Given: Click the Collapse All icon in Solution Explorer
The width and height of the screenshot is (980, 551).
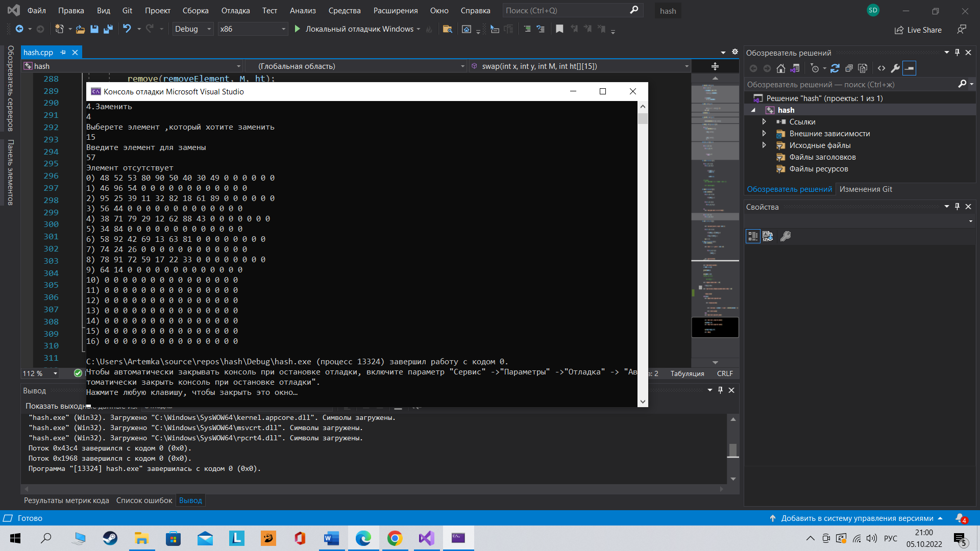Looking at the screenshot, I should (x=849, y=68).
